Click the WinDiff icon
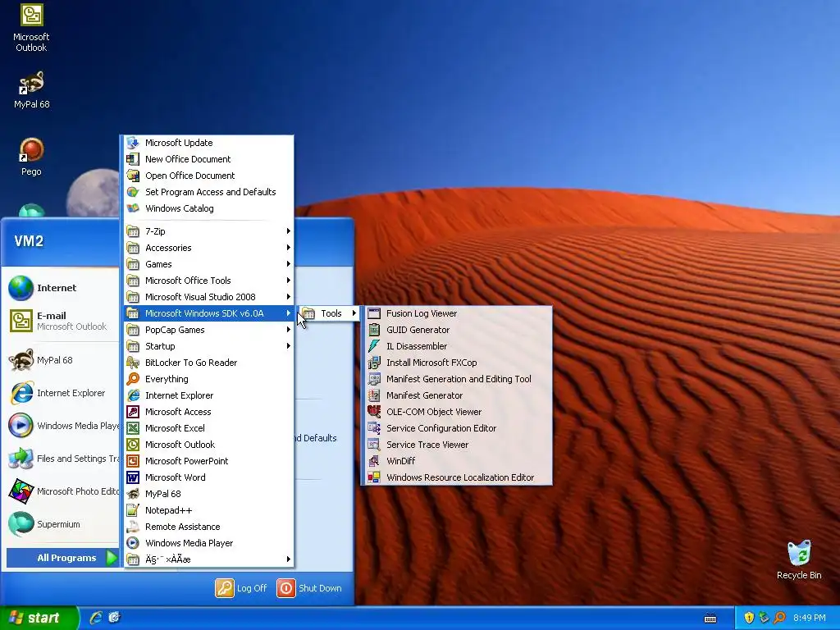The height and width of the screenshot is (630, 840). (x=374, y=461)
